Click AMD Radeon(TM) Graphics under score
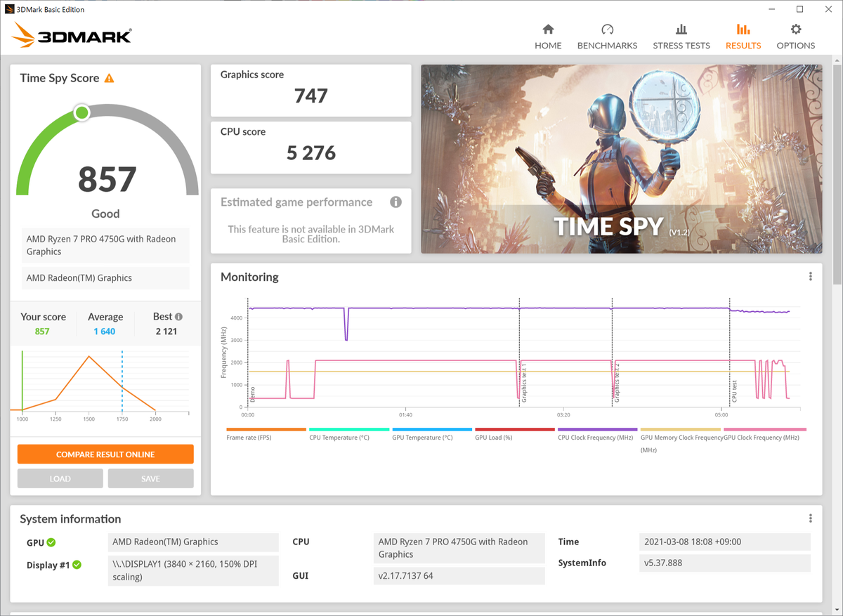Viewport: 843px width, 616px height. coord(105,278)
